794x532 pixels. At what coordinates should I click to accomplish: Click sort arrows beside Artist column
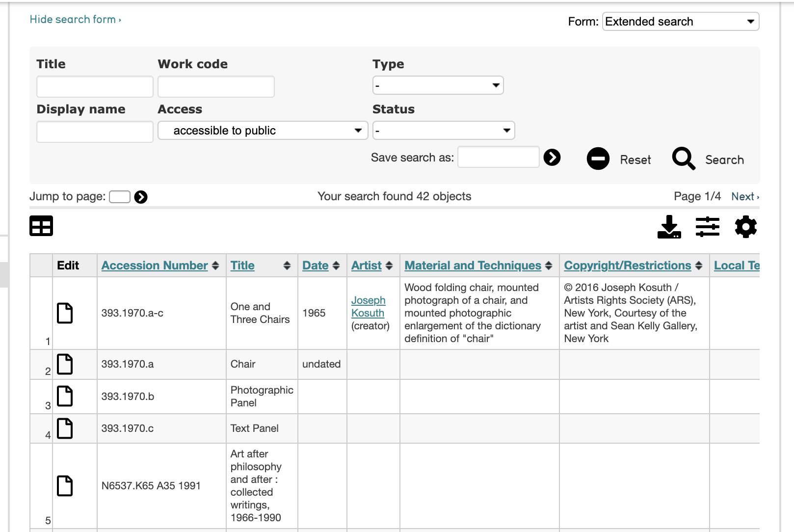tap(389, 266)
